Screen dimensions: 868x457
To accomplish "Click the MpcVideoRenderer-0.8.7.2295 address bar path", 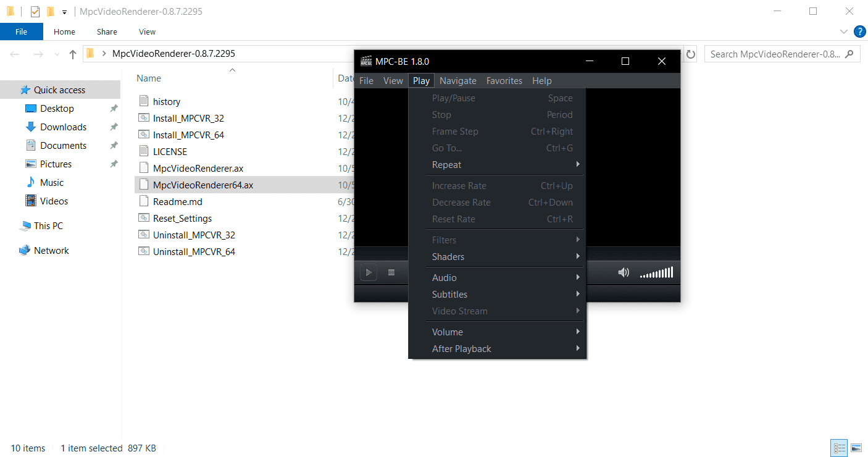I will click(x=173, y=54).
